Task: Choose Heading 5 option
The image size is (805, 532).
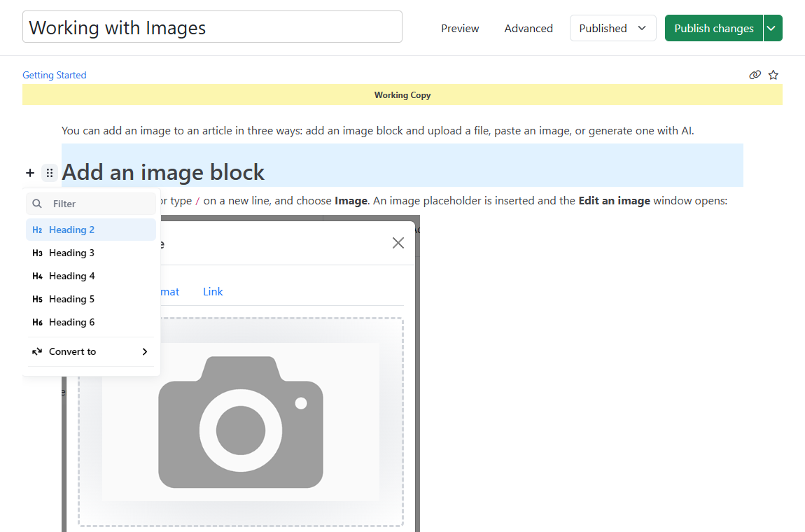Action: 91,299
